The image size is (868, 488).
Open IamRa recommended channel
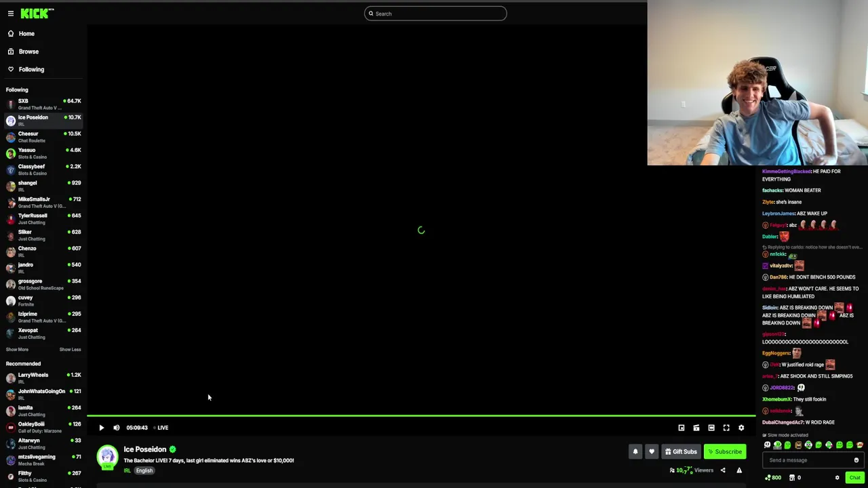(x=43, y=411)
